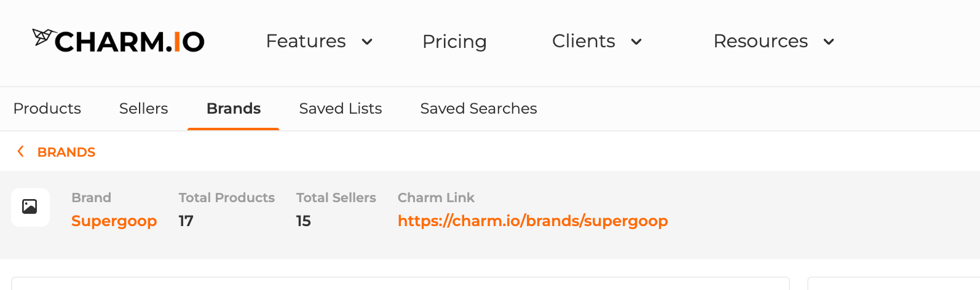The image size is (980, 290).
Task: Open the Pricing page
Action: point(454,42)
